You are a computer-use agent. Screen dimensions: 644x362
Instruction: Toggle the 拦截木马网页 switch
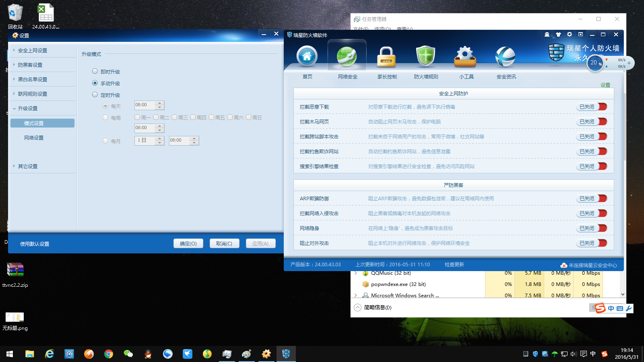point(592,121)
